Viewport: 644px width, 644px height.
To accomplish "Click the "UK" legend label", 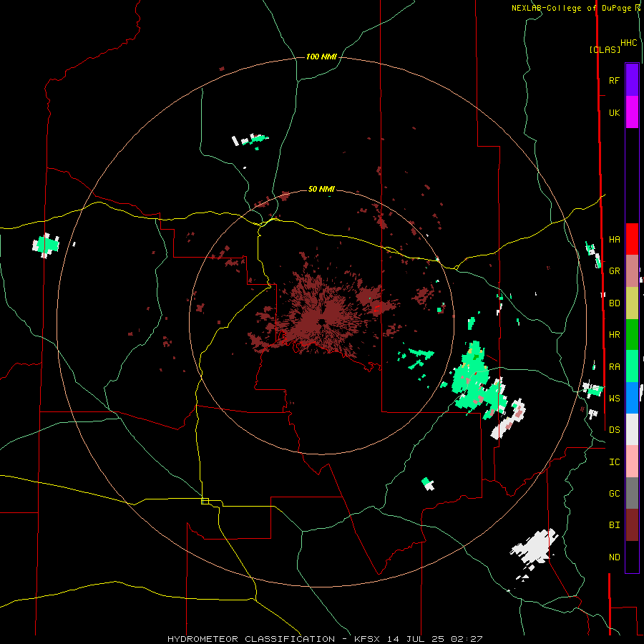I will [614, 112].
